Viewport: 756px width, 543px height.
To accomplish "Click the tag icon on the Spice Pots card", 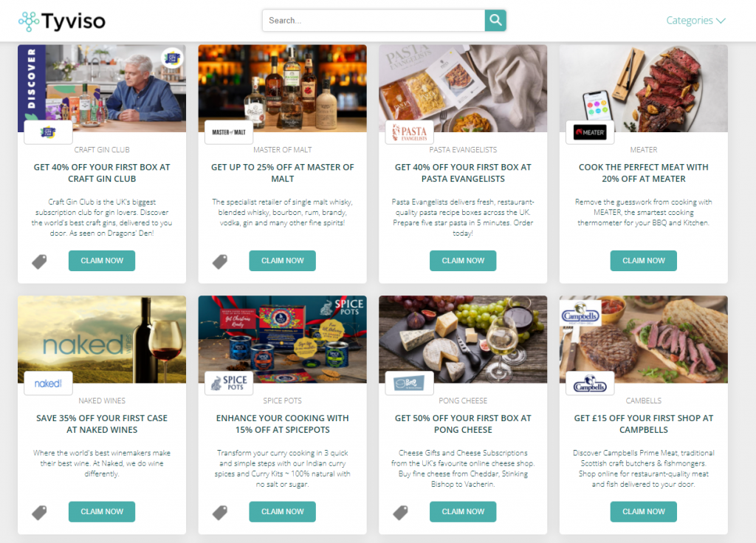I will [220, 512].
